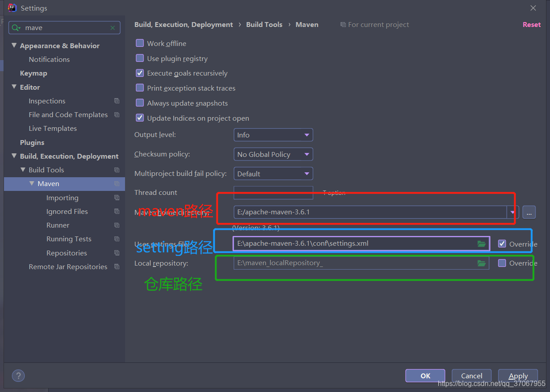Click the User settings file path field
This screenshot has height=392, width=550.
tap(361, 244)
